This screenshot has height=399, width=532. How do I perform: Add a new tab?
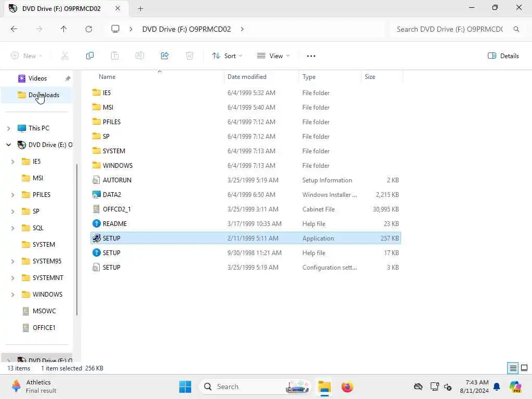[x=140, y=9]
